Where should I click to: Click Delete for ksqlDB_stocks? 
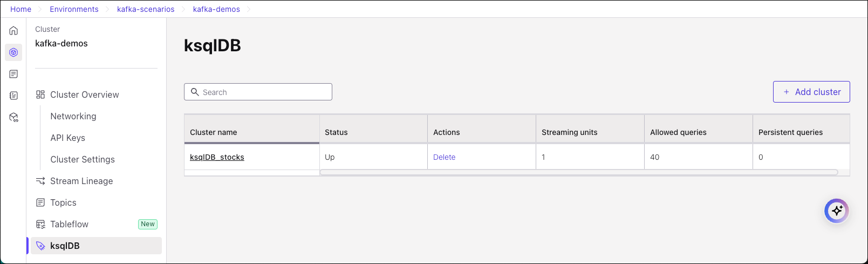coord(444,157)
